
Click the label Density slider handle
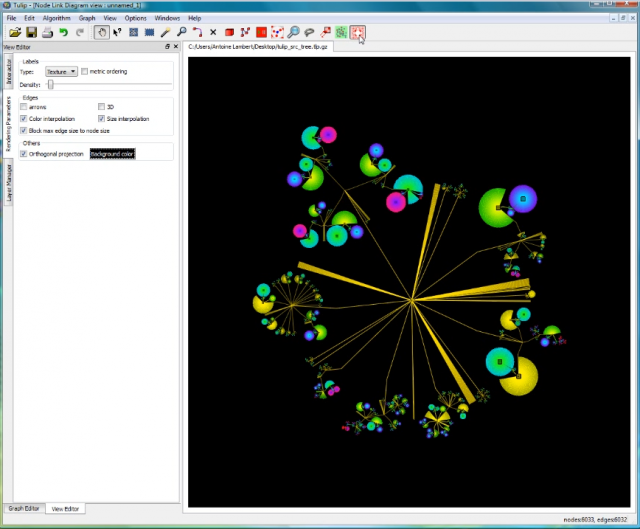point(50,85)
